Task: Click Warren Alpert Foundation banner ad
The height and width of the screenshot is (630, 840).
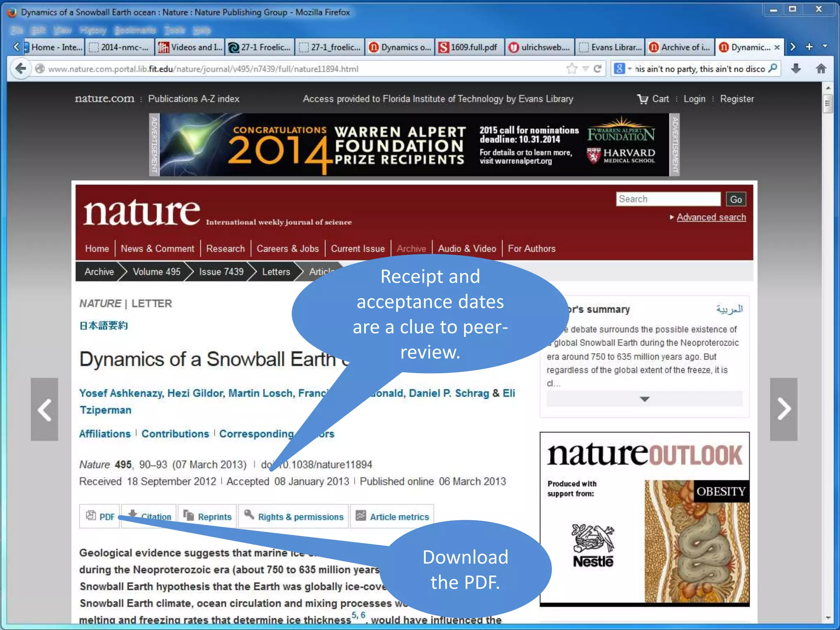Action: click(x=414, y=145)
